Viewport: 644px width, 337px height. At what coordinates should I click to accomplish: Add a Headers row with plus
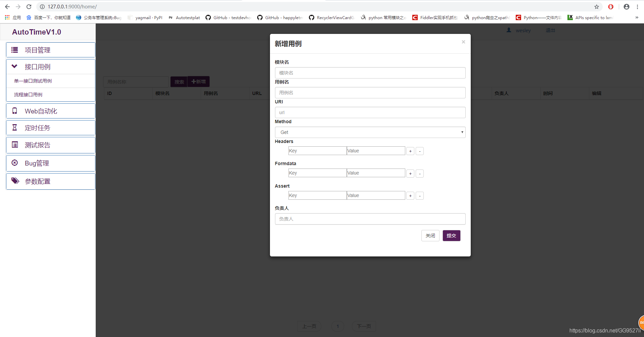[x=410, y=151]
